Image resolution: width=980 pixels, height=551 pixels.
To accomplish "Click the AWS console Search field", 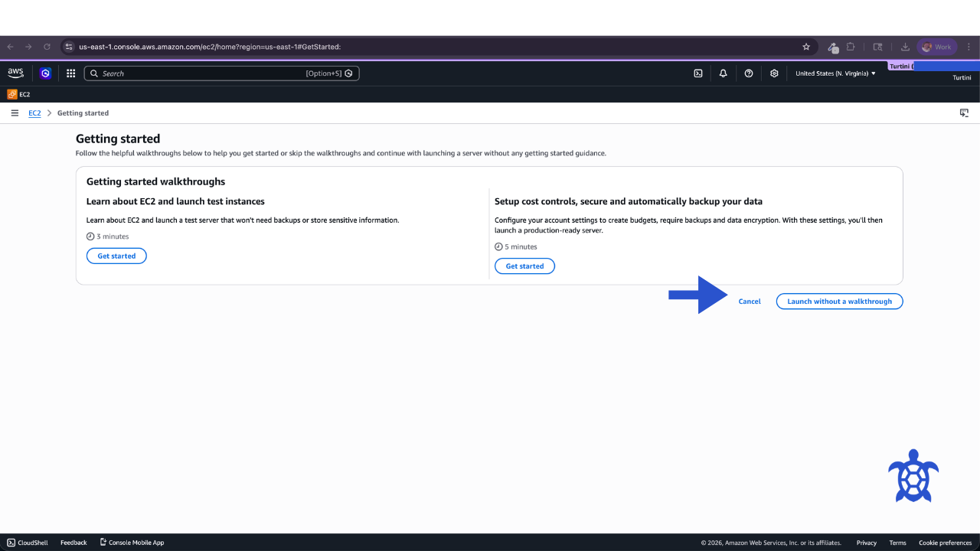I will [221, 73].
